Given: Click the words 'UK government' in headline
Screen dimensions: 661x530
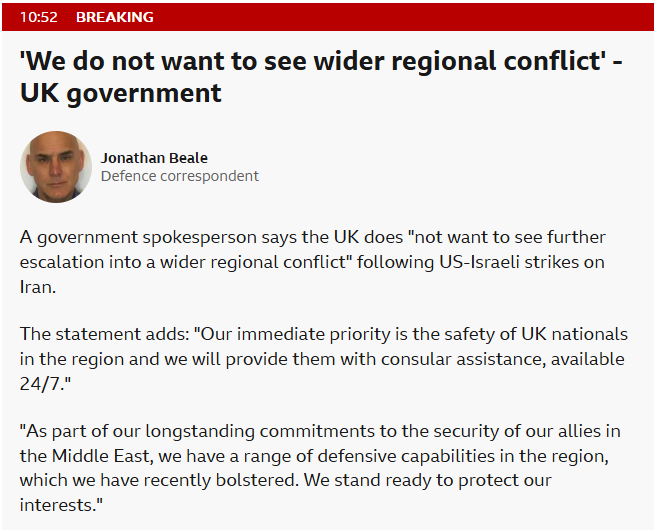Looking at the screenshot, I should (121, 94).
